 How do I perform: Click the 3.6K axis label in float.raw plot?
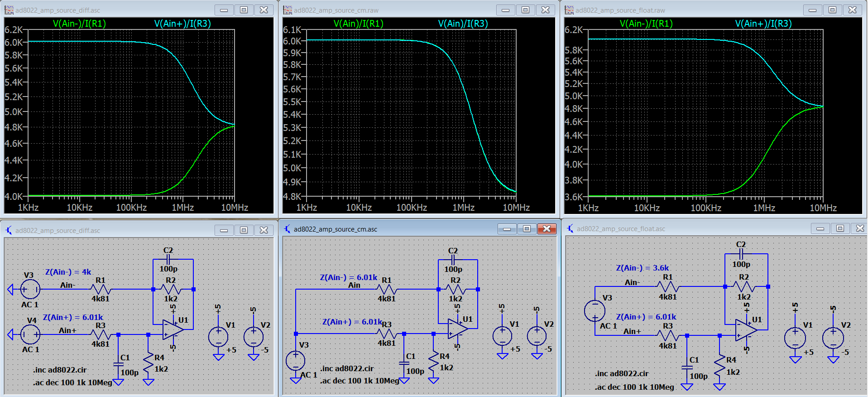coord(574,197)
